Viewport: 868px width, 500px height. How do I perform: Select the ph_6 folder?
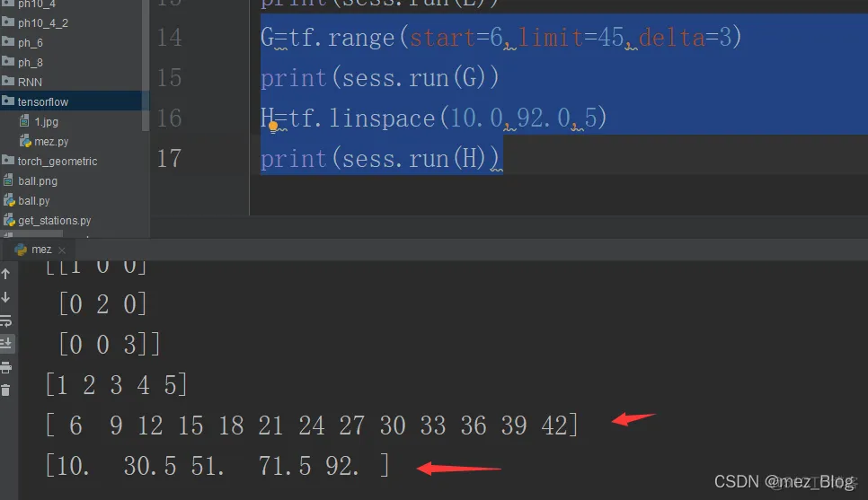coord(30,42)
